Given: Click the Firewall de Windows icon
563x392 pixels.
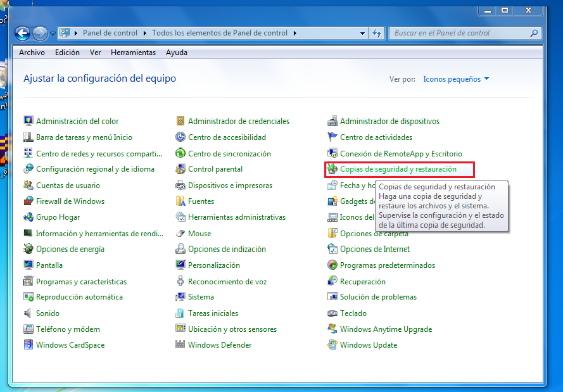Looking at the screenshot, I should click(28, 201).
